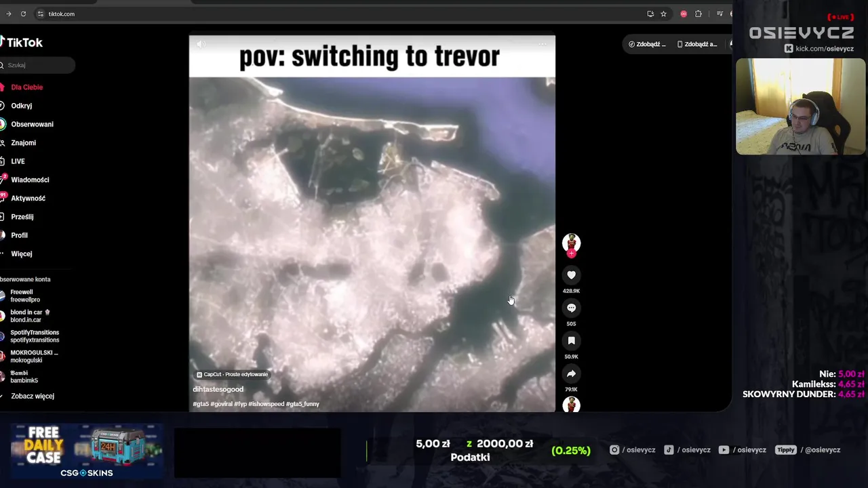Open the browser extensions puzzle icon
This screenshot has width=868, height=488.
pos(698,14)
